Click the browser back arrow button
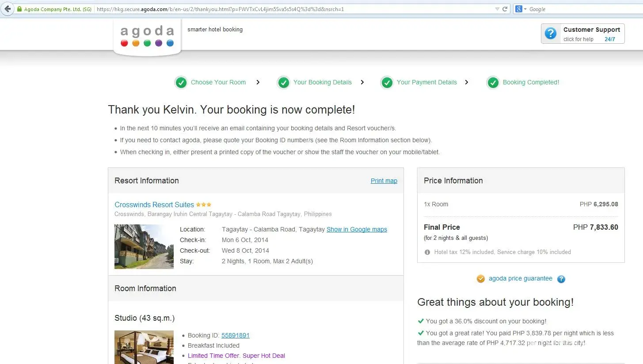643x364 pixels. (x=8, y=9)
